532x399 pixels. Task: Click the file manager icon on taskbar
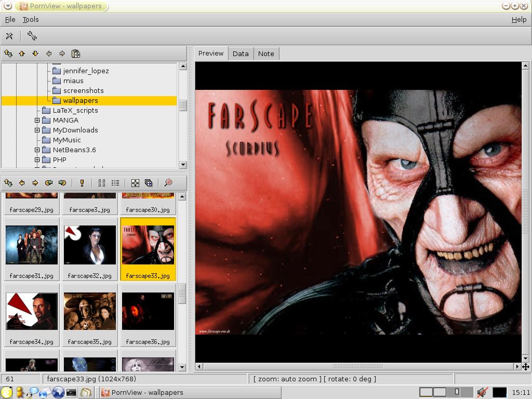86,393
